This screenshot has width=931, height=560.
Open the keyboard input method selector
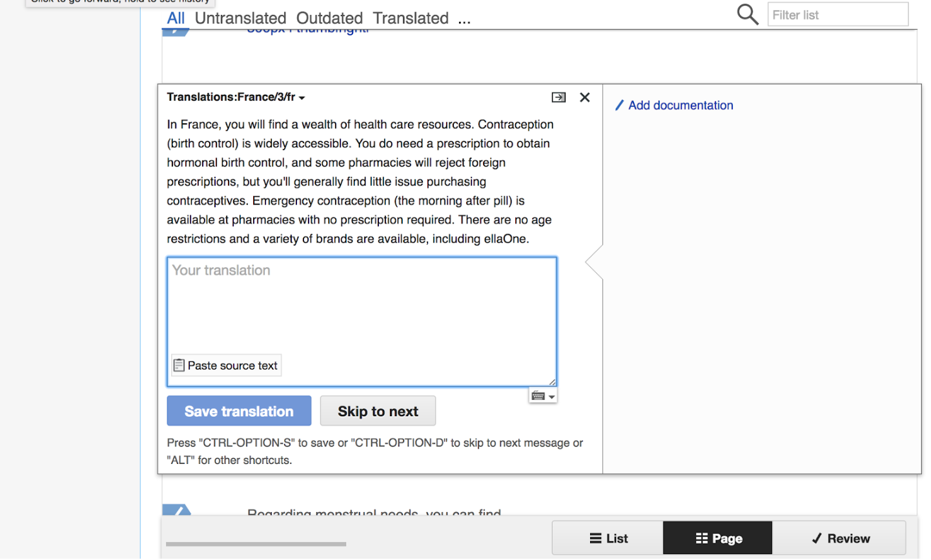[x=542, y=396]
